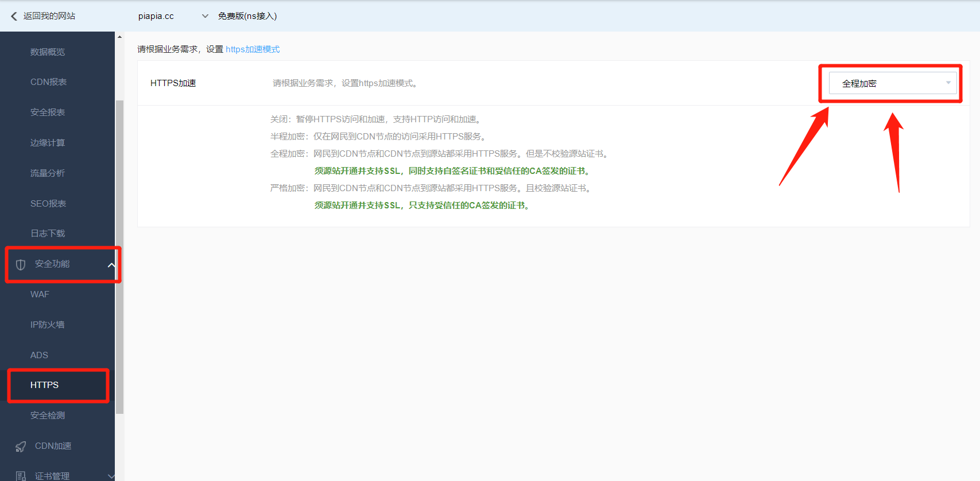Image resolution: width=980 pixels, height=481 pixels.
Task: Click the green note about 自签名证书
Action: click(454, 171)
